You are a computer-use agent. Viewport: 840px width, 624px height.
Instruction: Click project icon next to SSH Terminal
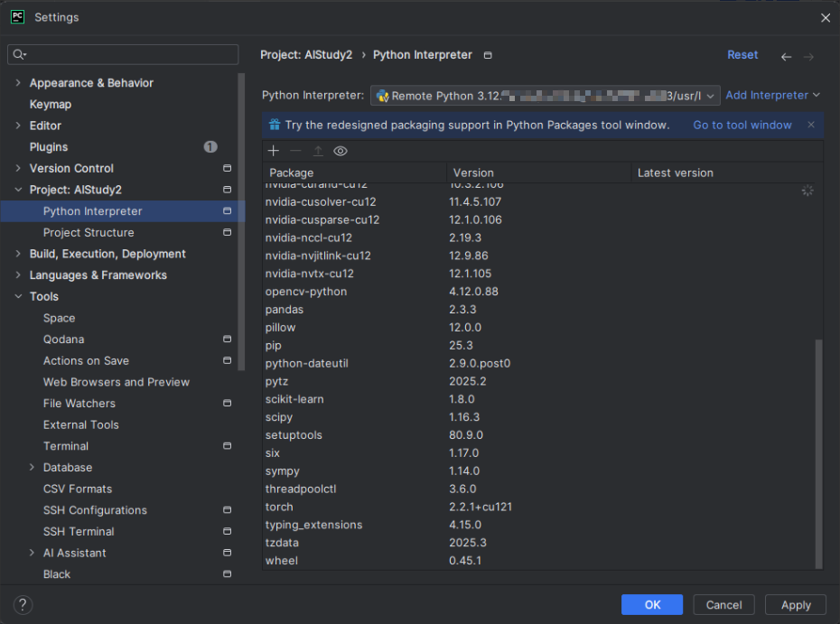click(227, 531)
